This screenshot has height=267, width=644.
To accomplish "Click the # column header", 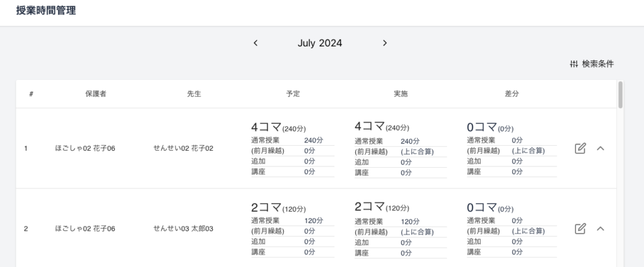I will pos(31,94).
